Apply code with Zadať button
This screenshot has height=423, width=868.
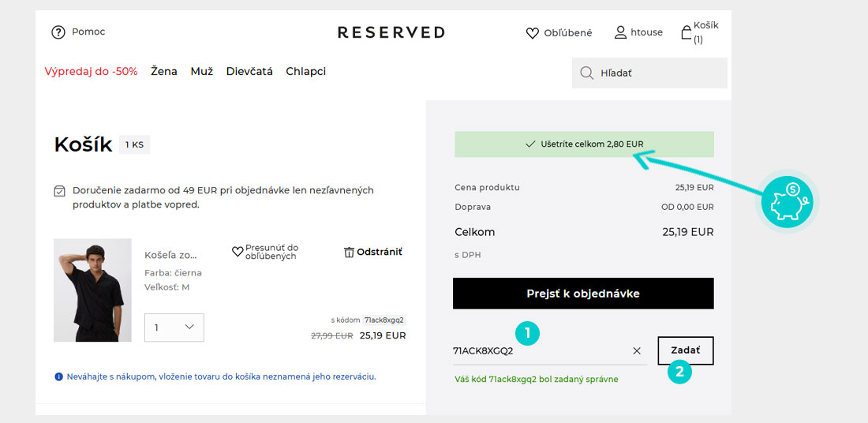pyautogui.click(x=685, y=350)
